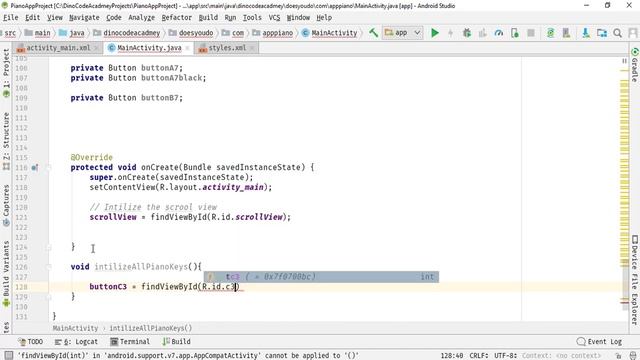This screenshot has height=360, width=640.
Task: Open the Project tool window sidebar
Action: click(x=6, y=73)
